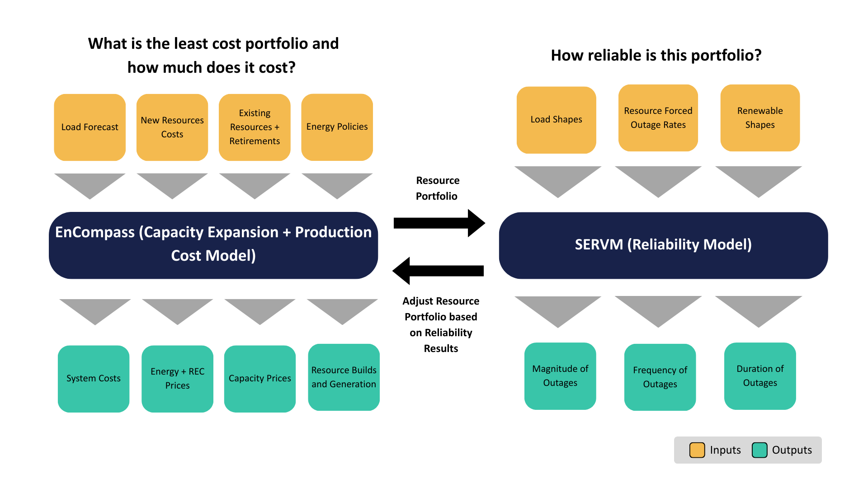
Task: Select the Capacity Prices output box
Action: (x=260, y=379)
